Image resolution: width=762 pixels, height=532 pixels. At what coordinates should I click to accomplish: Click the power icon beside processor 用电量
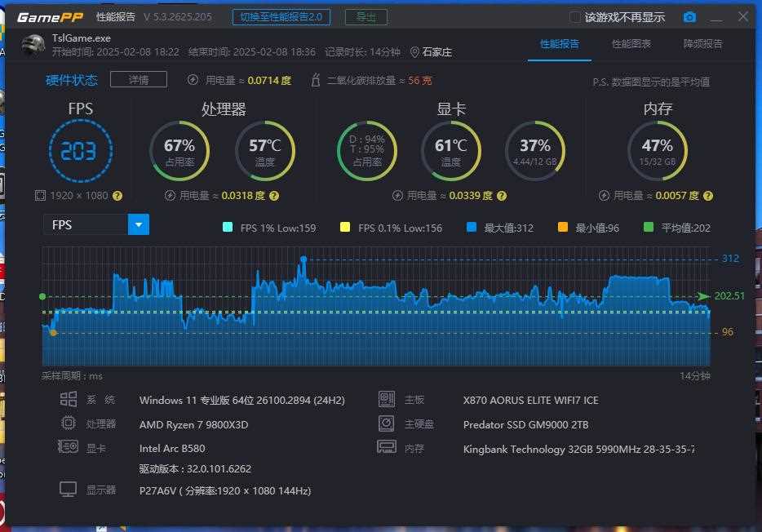click(x=170, y=195)
